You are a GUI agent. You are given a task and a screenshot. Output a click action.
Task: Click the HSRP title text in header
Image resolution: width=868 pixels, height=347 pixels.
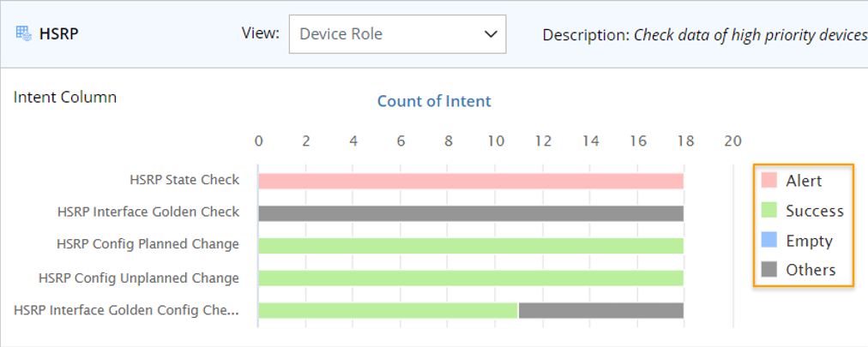click(59, 35)
